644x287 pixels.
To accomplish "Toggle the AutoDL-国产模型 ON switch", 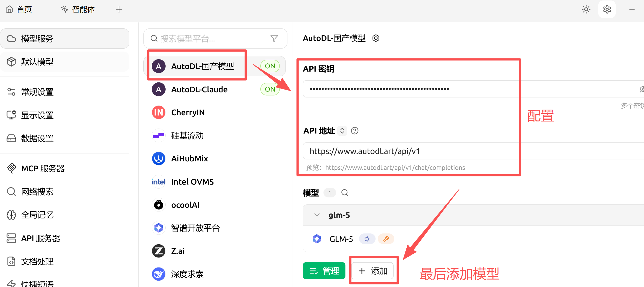I will pos(270,66).
